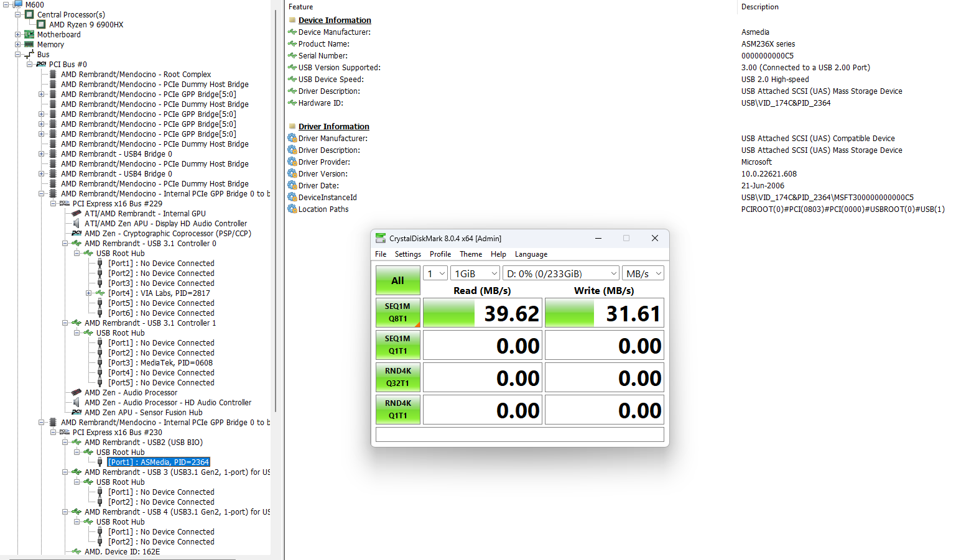
Task: Open the test count dropdown in CrystalDiskMark
Action: click(435, 273)
